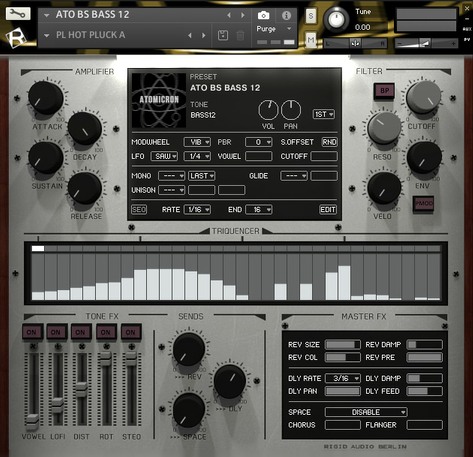Image resolution: width=473 pixels, height=457 pixels.
Task: Click the filter Cutoff knob
Action: tap(423, 97)
